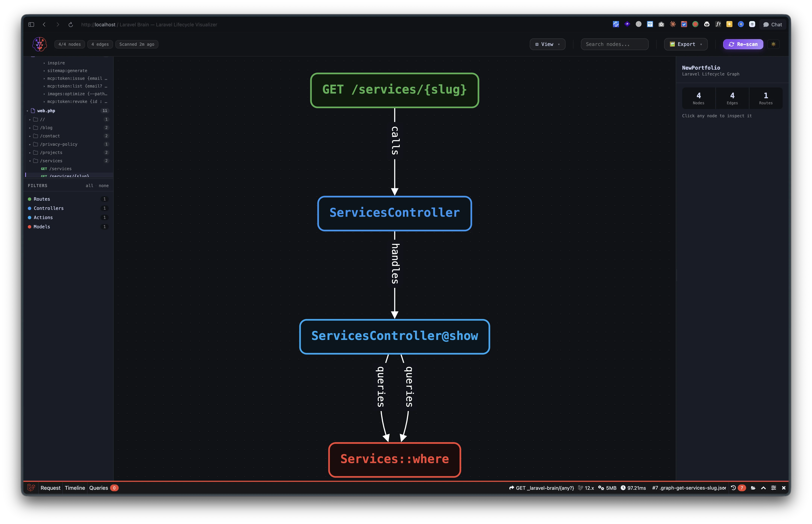The height and width of the screenshot is (524, 812).
Task: Toggle the browser sidebar panel icon
Action: [31, 24]
